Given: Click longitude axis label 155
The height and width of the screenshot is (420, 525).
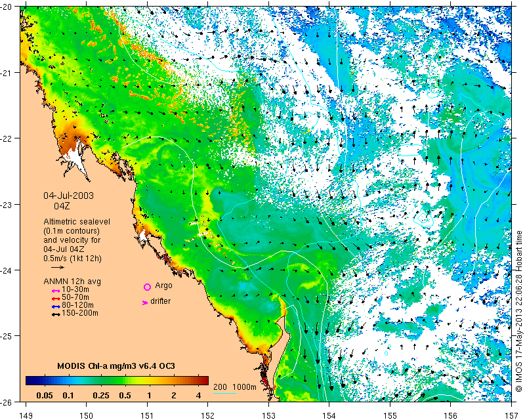Looking at the screenshot, I should pos(390,415).
